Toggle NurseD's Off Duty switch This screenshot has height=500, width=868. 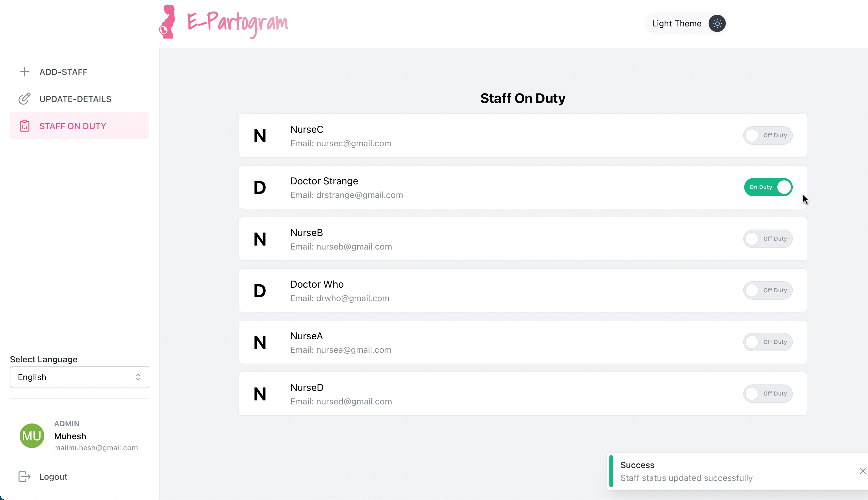pyautogui.click(x=768, y=394)
